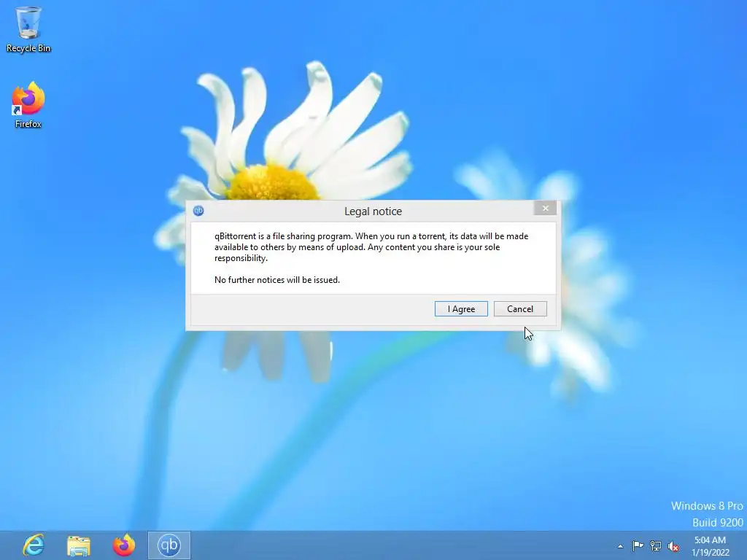The image size is (747, 560).
Task: Click the 'qBittorrent is a file sharing program' paragraph
Action: [x=371, y=246]
